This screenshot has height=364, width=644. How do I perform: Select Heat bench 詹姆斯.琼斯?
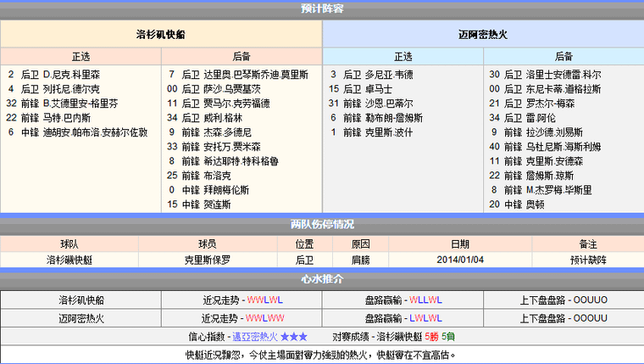[x=531, y=176]
